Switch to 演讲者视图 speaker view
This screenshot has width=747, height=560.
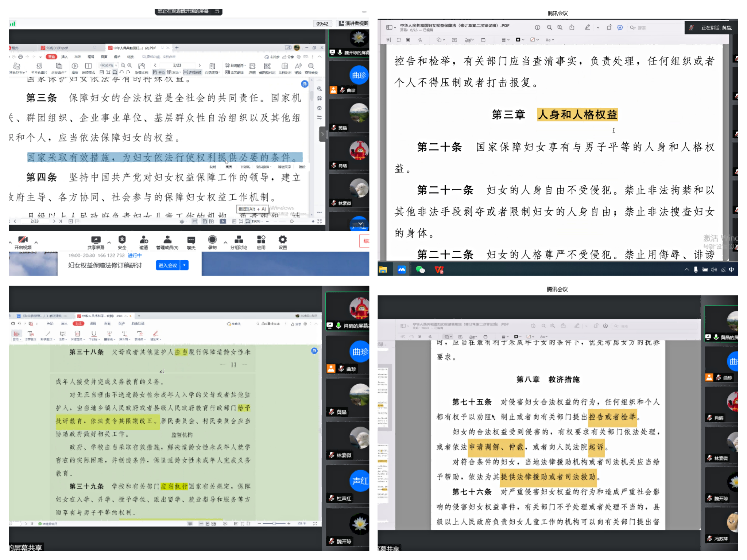(353, 23)
